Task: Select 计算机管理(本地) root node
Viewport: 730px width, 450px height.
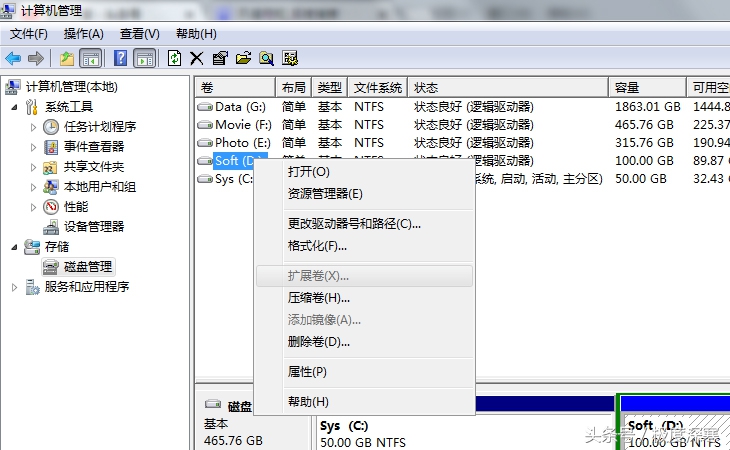Action: point(72,87)
